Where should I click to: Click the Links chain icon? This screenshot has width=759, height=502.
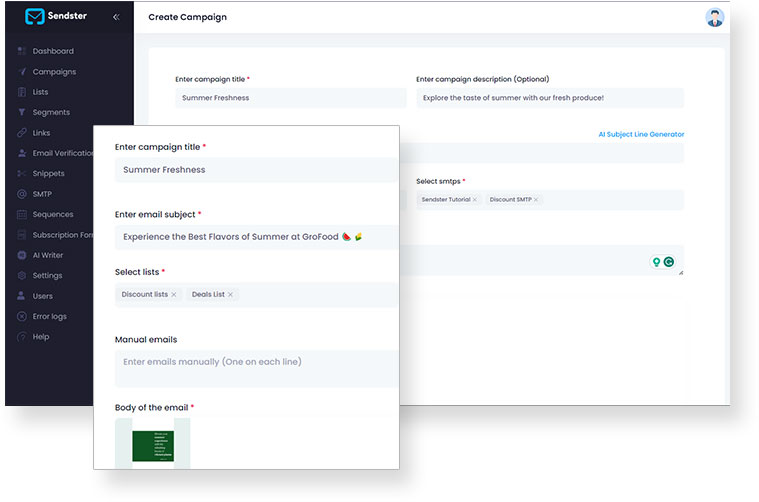22,133
